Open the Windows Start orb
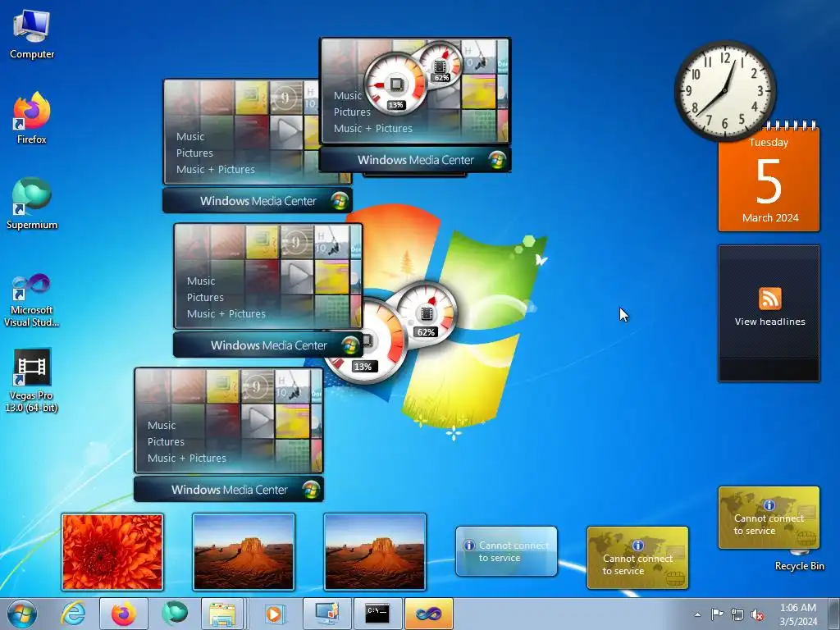Viewport: 840px width, 630px height. [22, 614]
